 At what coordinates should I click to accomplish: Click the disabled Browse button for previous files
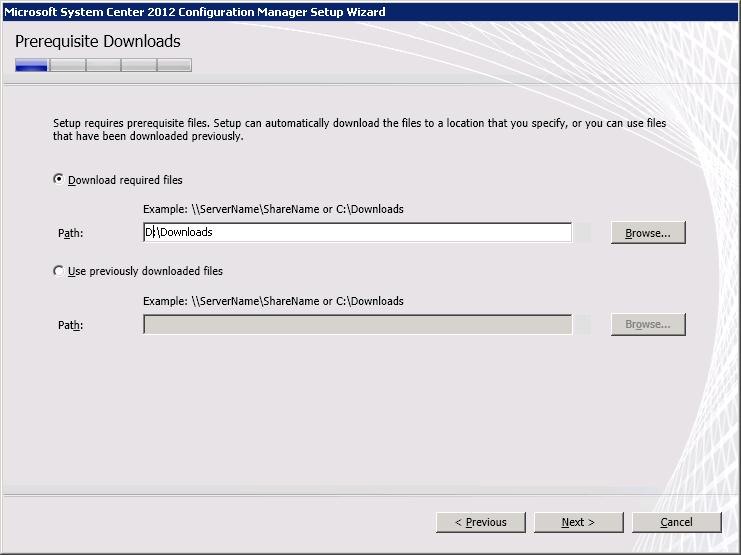click(648, 325)
